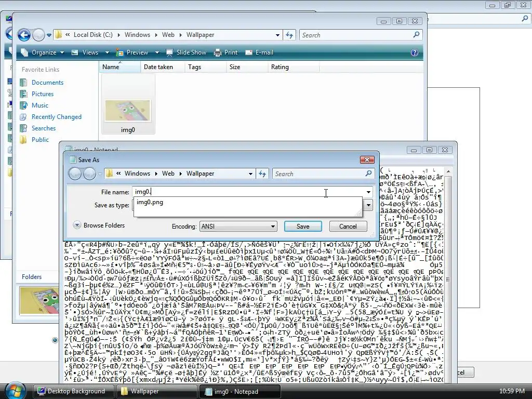
Task: Click magnifier icon in Explorer search box
Action: click(416, 35)
